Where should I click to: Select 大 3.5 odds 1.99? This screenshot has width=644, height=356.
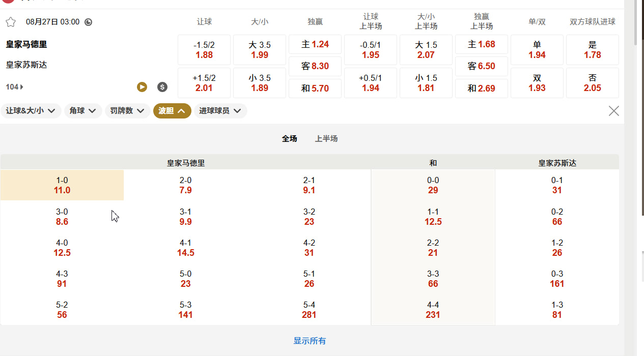(x=260, y=50)
